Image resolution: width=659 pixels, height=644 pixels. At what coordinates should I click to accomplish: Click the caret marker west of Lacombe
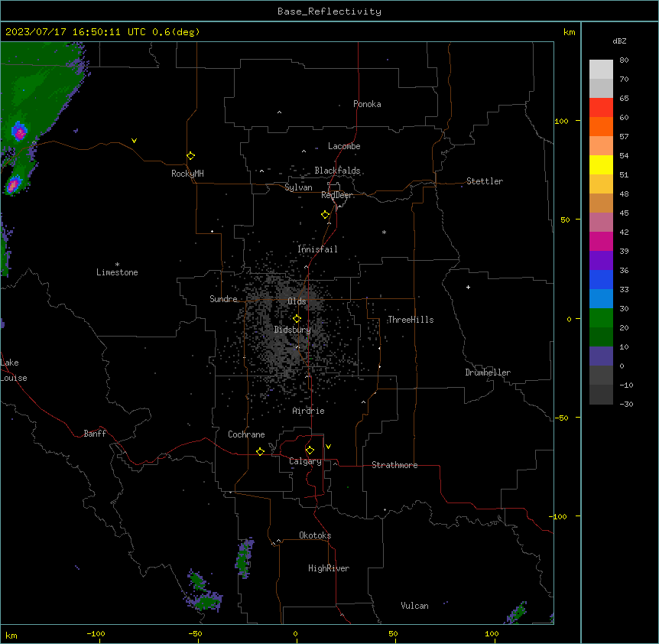[304, 151]
